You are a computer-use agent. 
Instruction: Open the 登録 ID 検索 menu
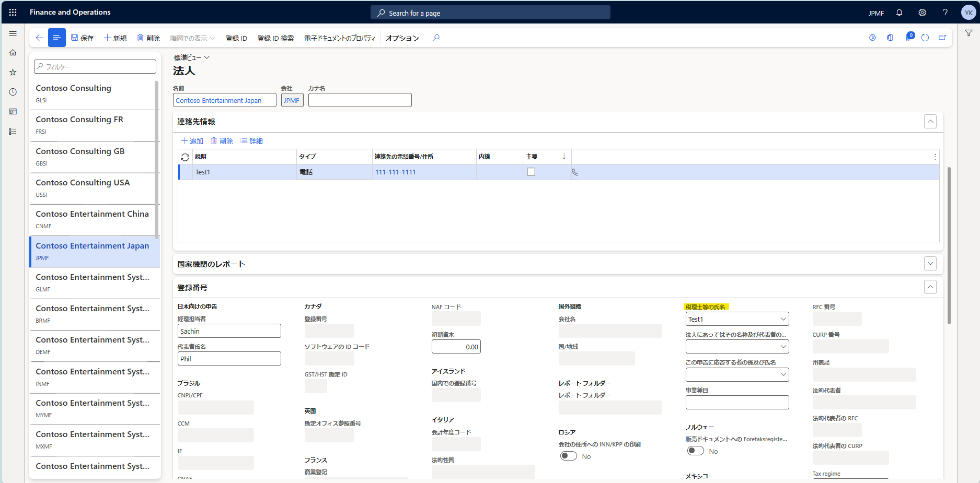275,38
